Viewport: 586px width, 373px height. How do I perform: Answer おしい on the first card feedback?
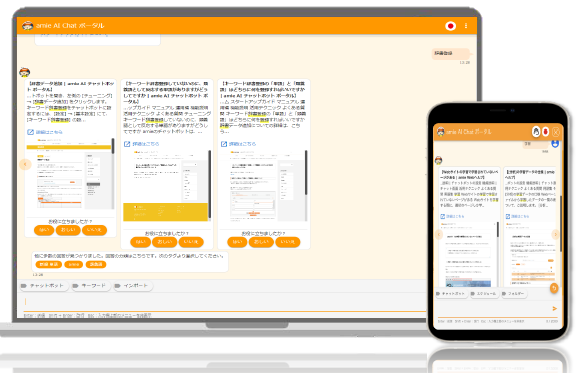coord(68,230)
